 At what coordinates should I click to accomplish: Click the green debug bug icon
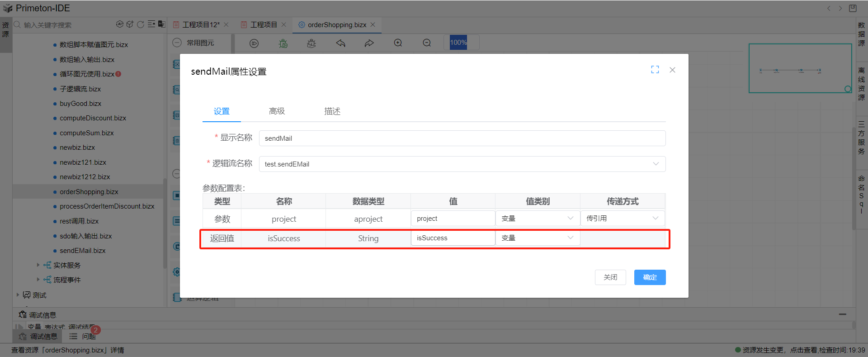pos(283,43)
